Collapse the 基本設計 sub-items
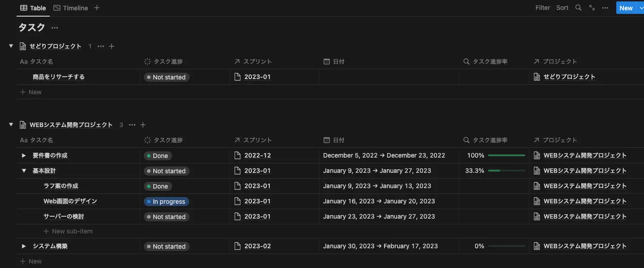 pyautogui.click(x=24, y=171)
